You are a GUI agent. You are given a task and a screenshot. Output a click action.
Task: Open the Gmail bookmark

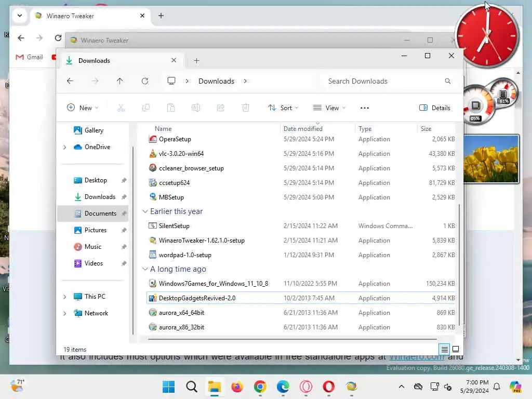[30, 57]
